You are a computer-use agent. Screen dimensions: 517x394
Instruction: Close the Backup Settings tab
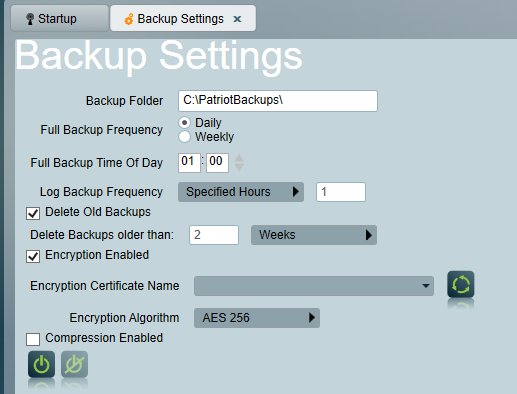[237, 19]
